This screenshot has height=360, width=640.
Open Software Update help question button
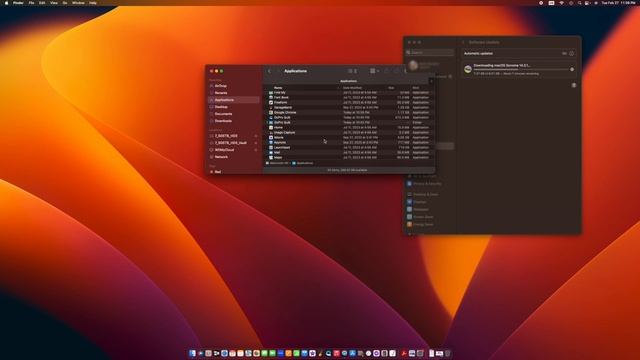pyautogui.click(x=573, y=85)
